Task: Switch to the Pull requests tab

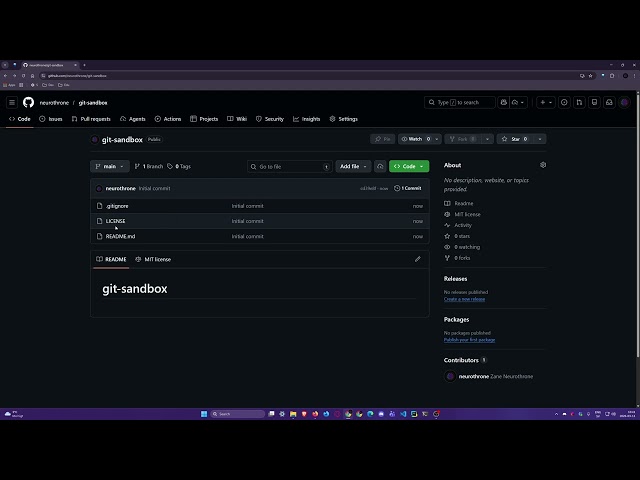Action: click(x=91, y=119)
